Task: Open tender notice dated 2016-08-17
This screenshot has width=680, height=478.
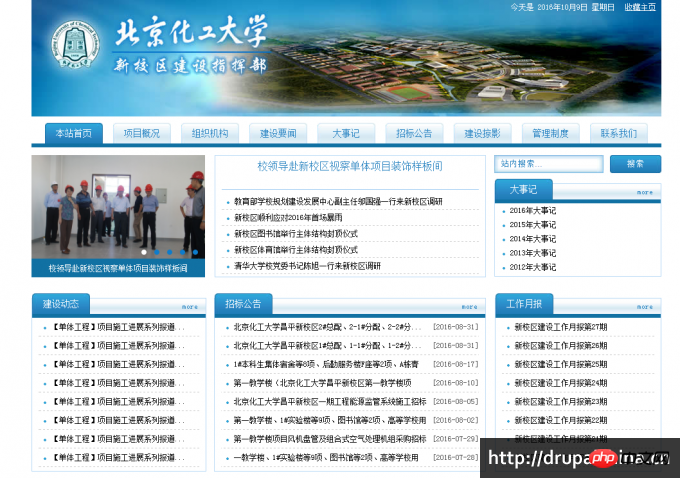Action: point(326,364)
